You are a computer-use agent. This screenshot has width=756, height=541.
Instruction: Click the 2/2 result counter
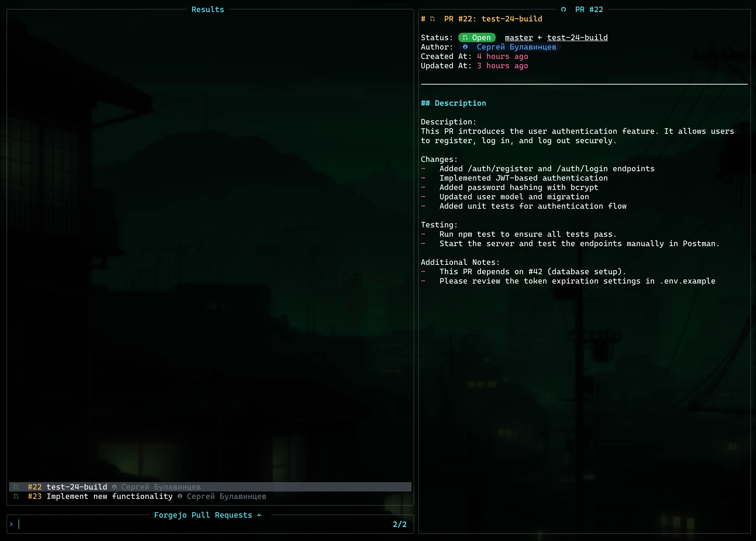pyautogui.click(x=399, y=524)
